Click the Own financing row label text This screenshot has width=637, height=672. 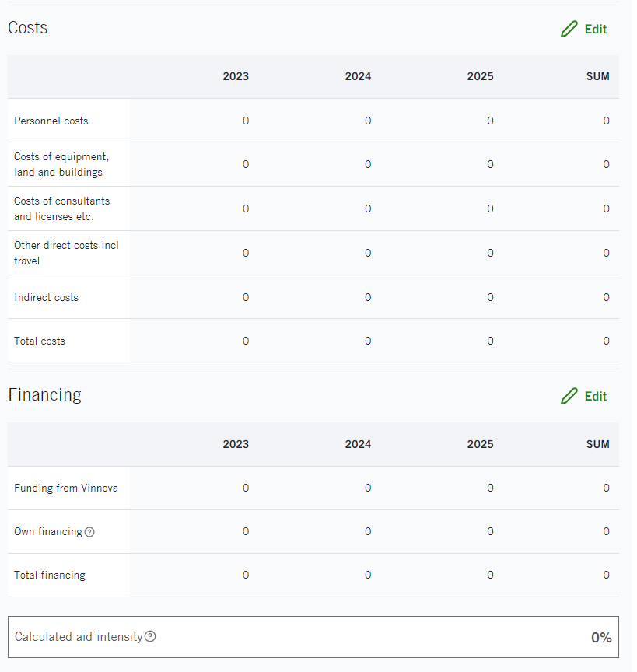click(47, 532)
